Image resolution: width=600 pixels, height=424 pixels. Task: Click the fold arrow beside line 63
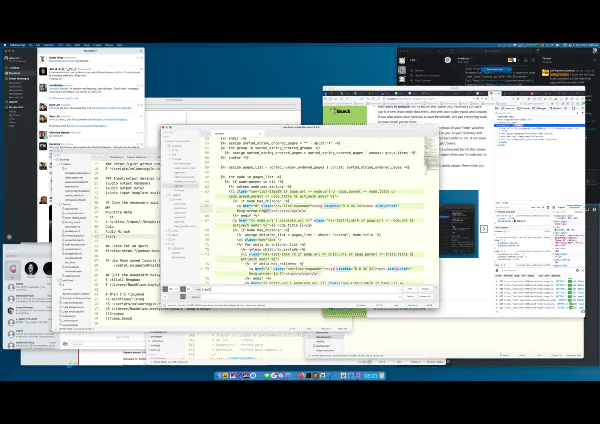[x=203, y=191]
